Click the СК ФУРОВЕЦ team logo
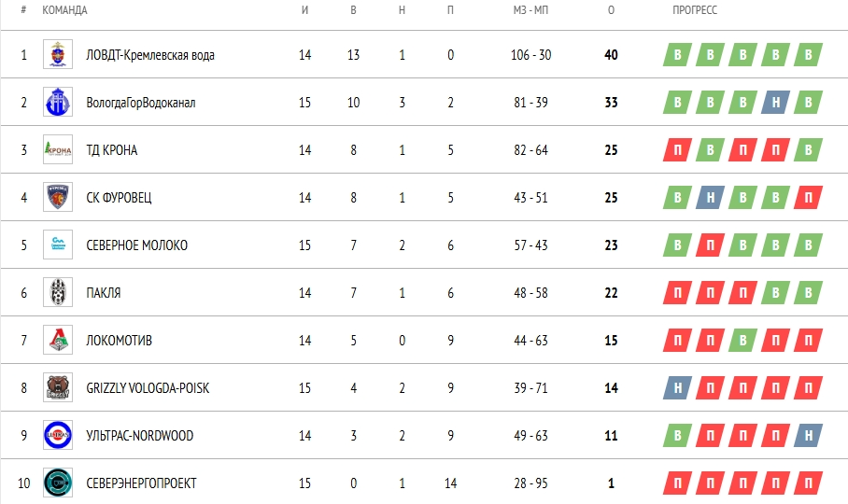The image size is (848, 504). (58, 197)
